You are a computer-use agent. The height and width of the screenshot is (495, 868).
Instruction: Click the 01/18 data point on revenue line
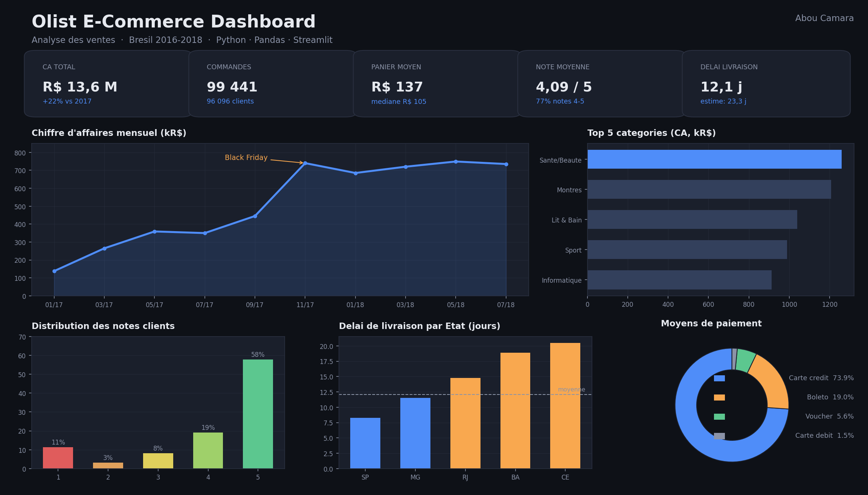(355, 173)
